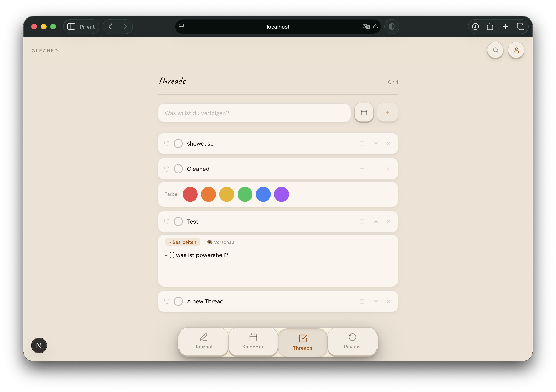Open the privacy shield report
556x392 pixels.
[x=392, y=27]
